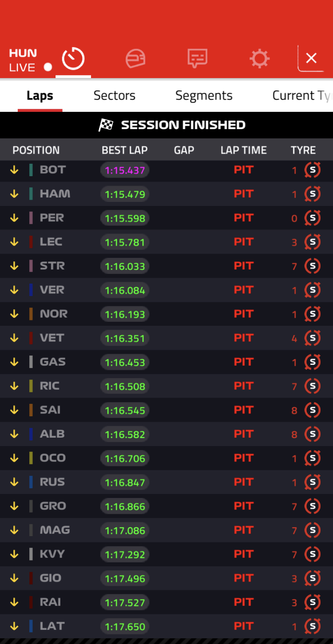
Task: Click the yellow down arrow beside HAM
Action: (x=14, y=194)
